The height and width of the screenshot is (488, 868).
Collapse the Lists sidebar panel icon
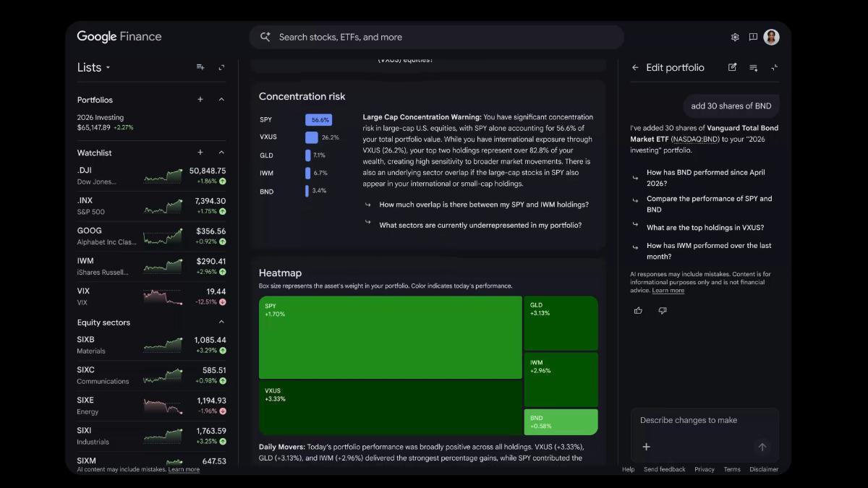221,67
